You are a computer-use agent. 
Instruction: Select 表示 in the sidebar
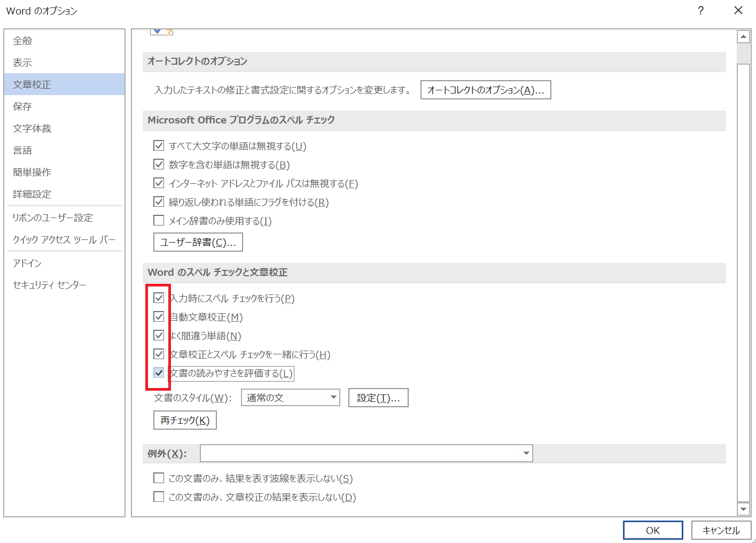coord(64,63)
